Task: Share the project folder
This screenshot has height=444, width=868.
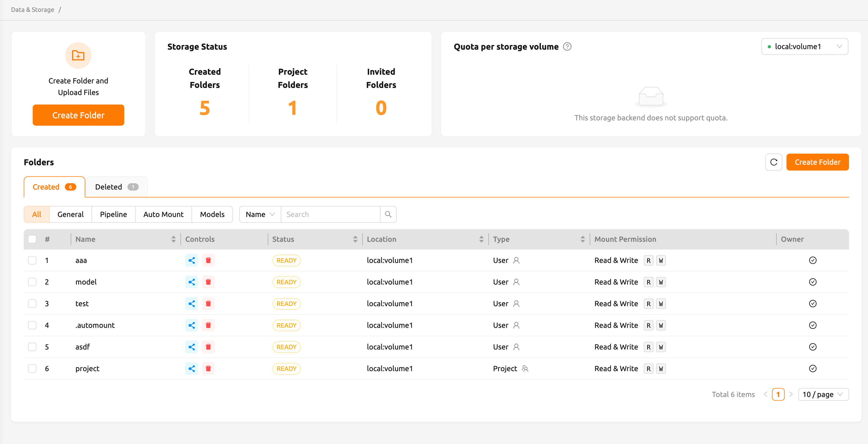Action: (x=191, y=369)
